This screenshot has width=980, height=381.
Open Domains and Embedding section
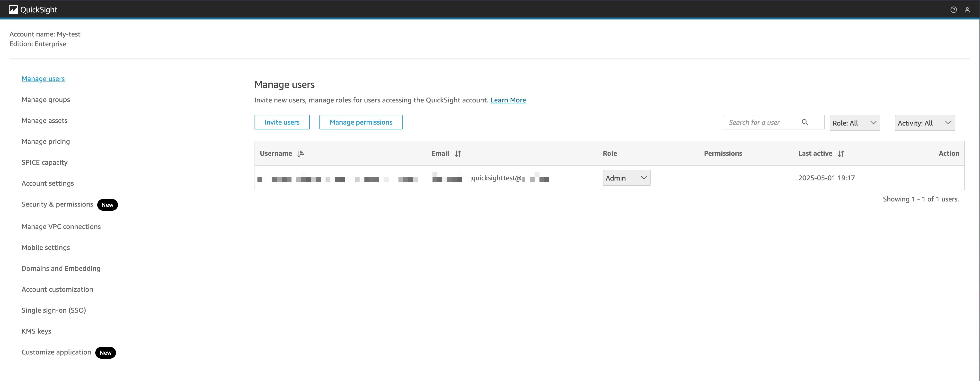click(x=61, y=268)
